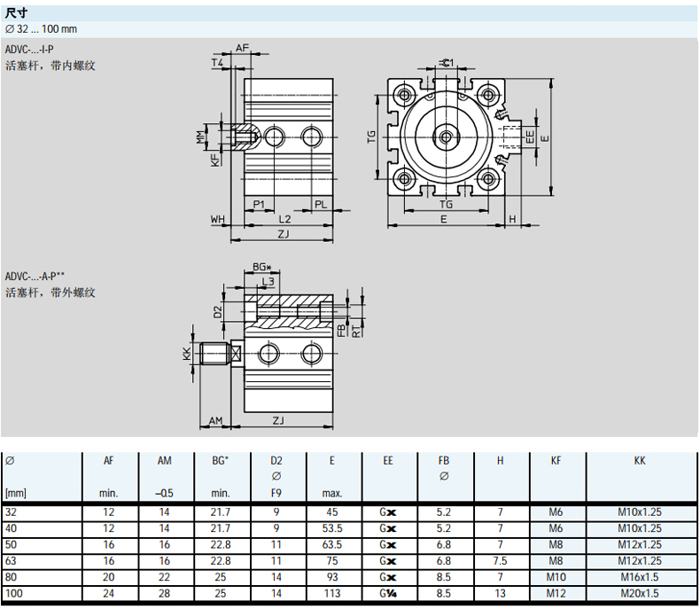This screenshot has height=609, width=700.
Task: Click the center piston bore of the front view
Action: [x=445, y=137]
